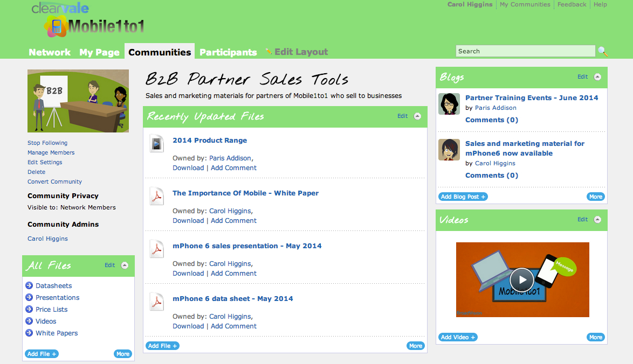Add Comment on The Importance Of Mobile file
The height and width of the screenshot is (364, 633).
[x=233, y=220]
